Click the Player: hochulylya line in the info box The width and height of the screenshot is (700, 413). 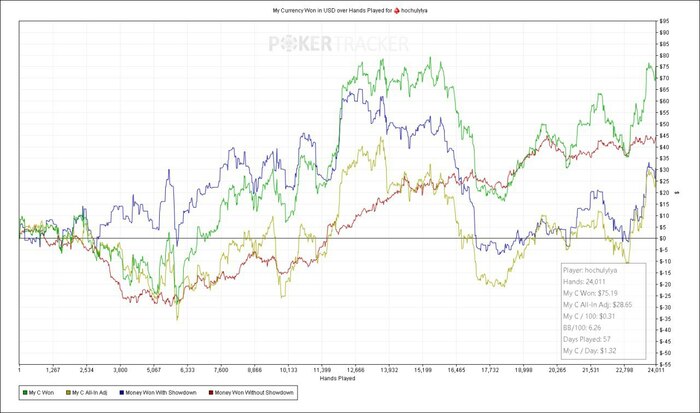pos(590,270)
